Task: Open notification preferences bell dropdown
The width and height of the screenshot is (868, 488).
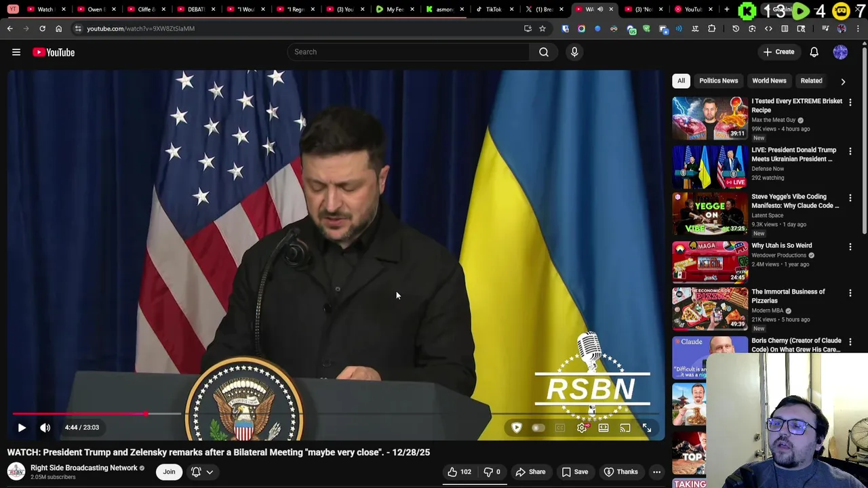Action: [202, 472]
